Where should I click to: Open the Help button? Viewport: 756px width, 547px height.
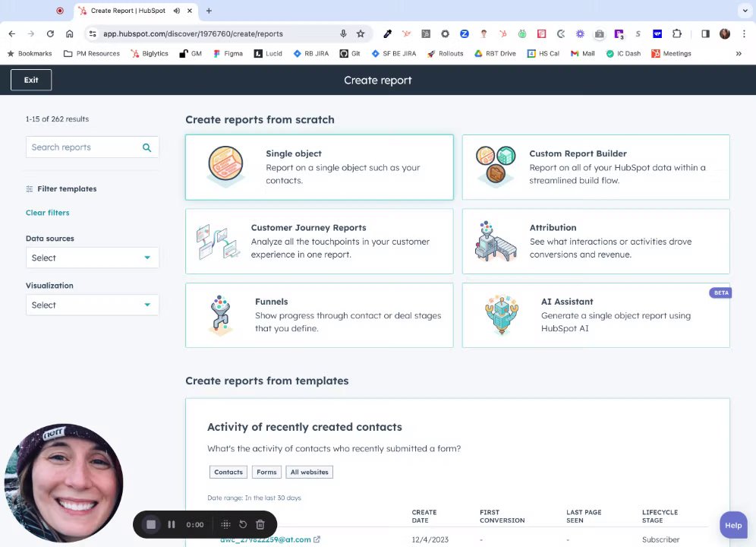tap(733, 525)
